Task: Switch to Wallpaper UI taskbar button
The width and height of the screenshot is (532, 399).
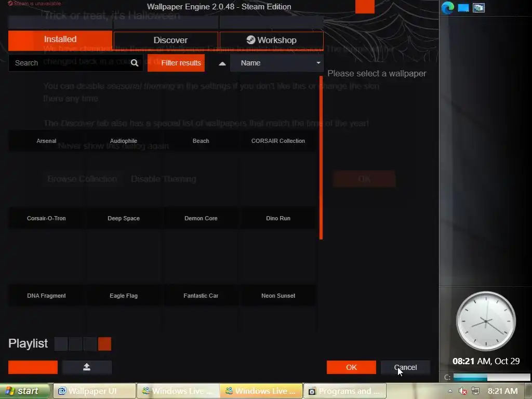Action: [95, 391]
